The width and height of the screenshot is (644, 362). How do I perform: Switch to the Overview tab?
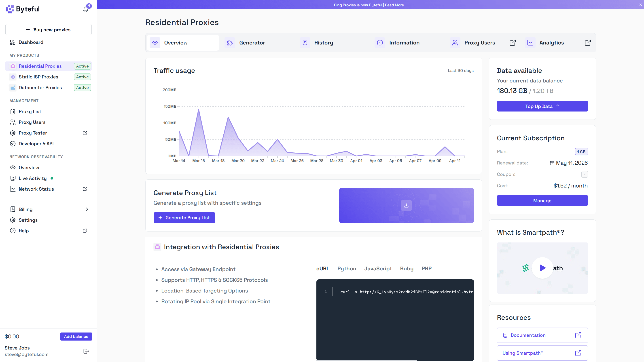[183, 43]
